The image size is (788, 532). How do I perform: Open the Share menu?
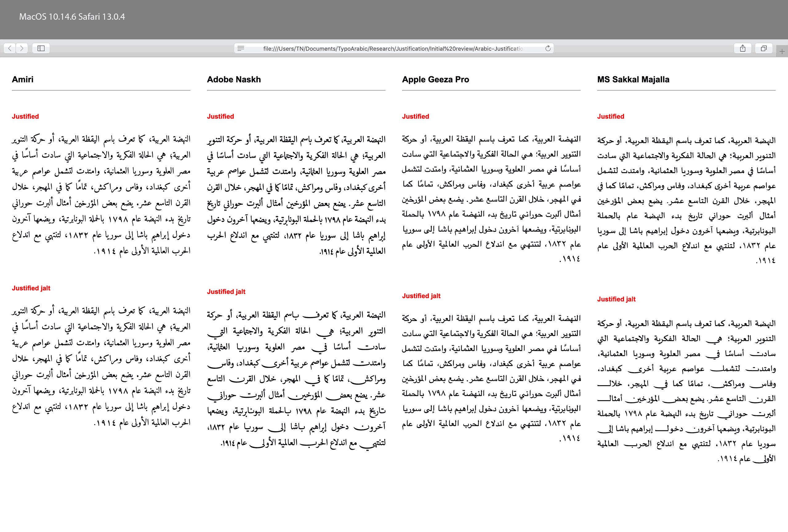tap(742, 48)
